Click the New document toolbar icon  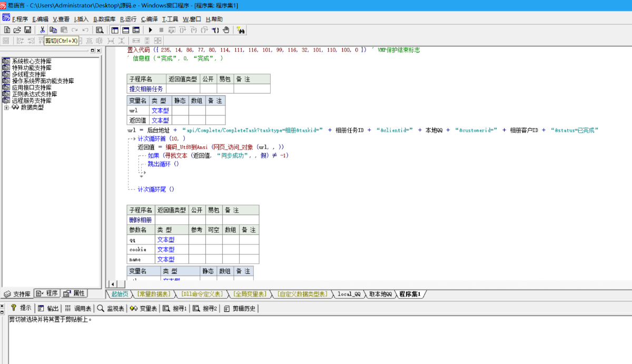(7, 30)
